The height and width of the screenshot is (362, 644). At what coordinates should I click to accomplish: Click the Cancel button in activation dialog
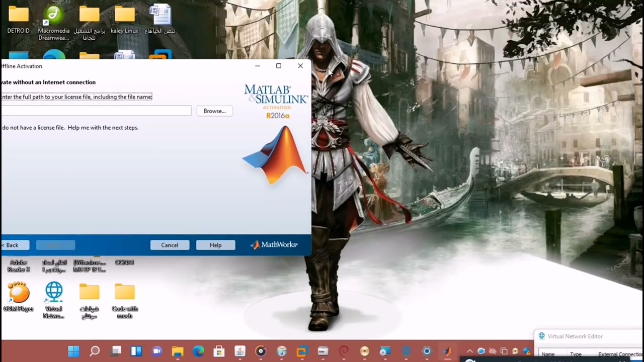[170, 245]
